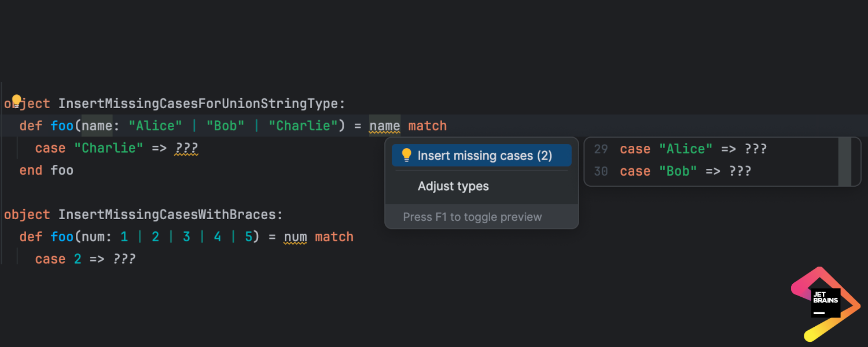Viewport: 868px width, 347px height.
Task: Click the lightbulb in the intention popup
Action: 406,155
